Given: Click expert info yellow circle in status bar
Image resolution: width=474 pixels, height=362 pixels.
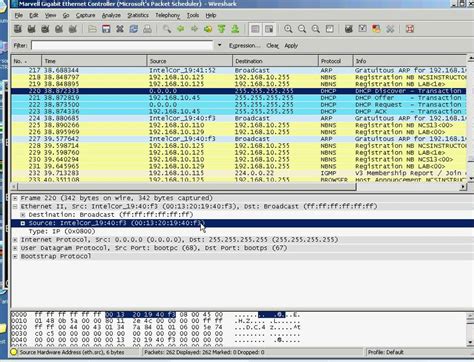Looking at the screenshot, I should coord(14,352).
